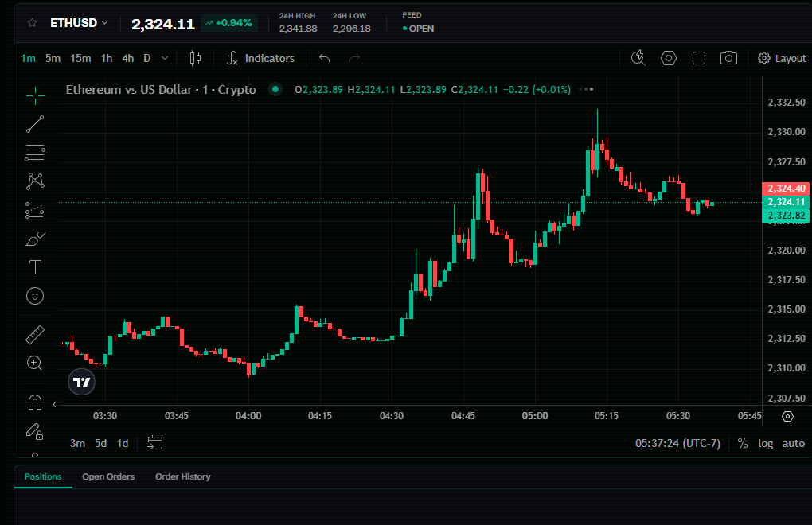The image size is (812, 525).
Task: Open go to date calendar icon
Action: (x=155, y=443)
